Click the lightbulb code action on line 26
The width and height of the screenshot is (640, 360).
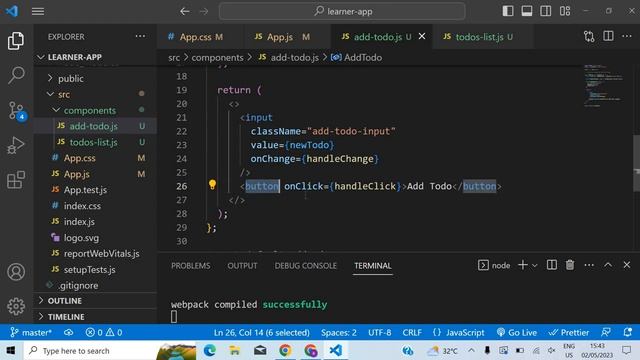click(212, 185)
